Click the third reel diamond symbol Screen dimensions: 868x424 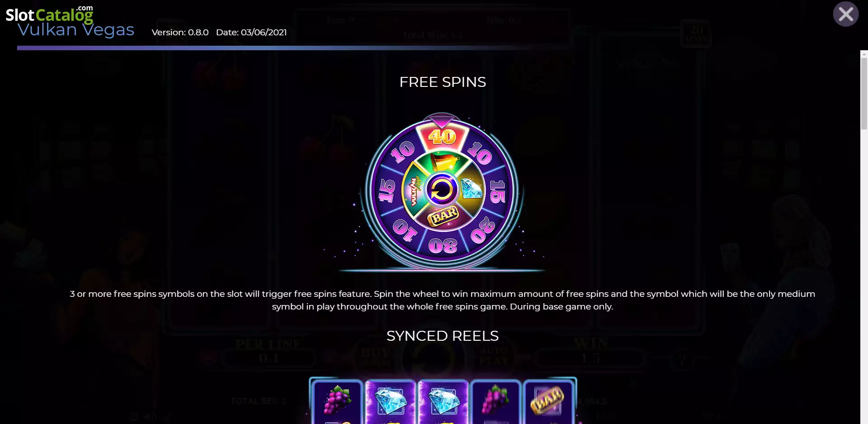[443, 401]
